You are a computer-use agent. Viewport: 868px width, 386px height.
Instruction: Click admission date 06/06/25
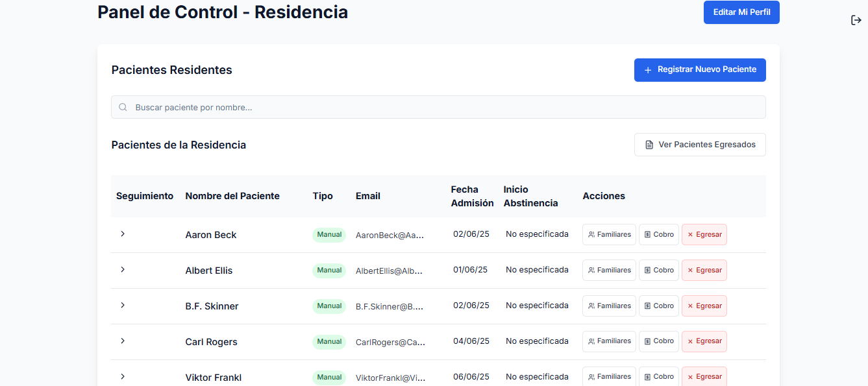[471, 377]
